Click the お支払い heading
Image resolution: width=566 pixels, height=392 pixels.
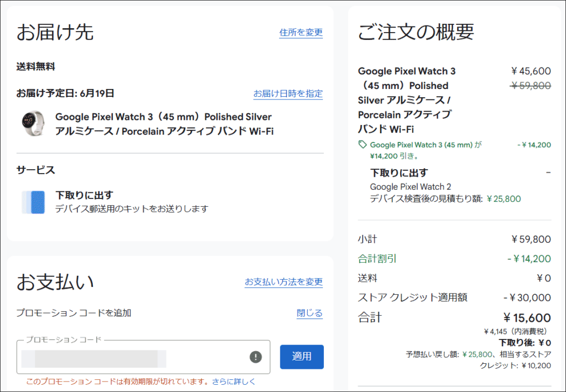(x=55, y=281)
